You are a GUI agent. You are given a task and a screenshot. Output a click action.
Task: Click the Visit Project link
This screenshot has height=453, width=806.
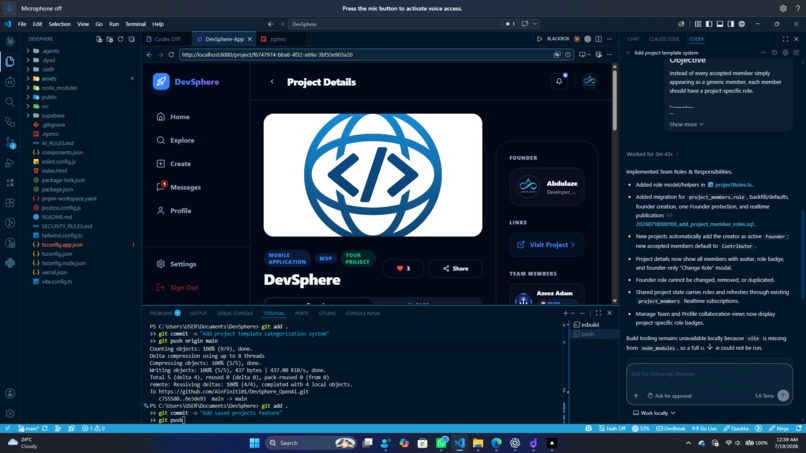tap(546, 245)
